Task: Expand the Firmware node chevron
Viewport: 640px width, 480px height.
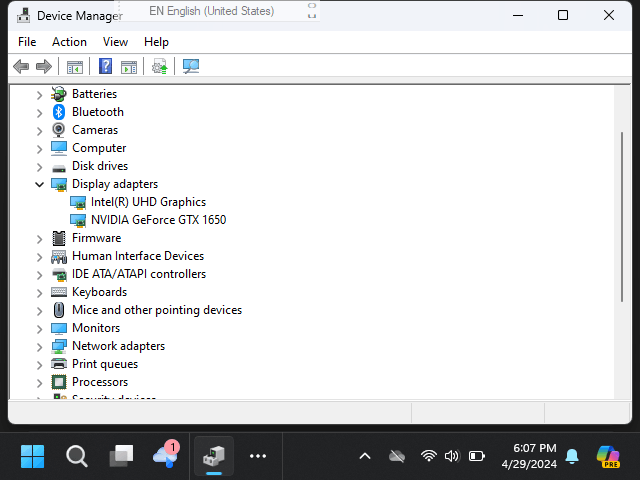Action: [39, 239]
